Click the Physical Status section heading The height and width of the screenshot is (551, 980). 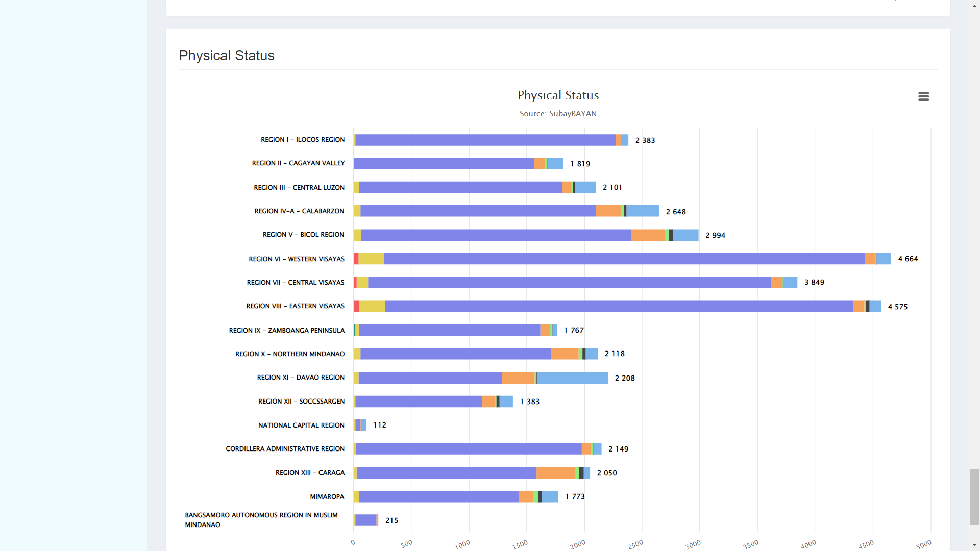click(227, 55)
